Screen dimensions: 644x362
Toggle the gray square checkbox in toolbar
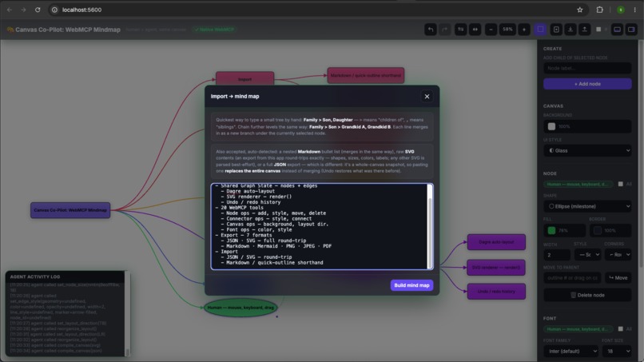coord(598,30)
